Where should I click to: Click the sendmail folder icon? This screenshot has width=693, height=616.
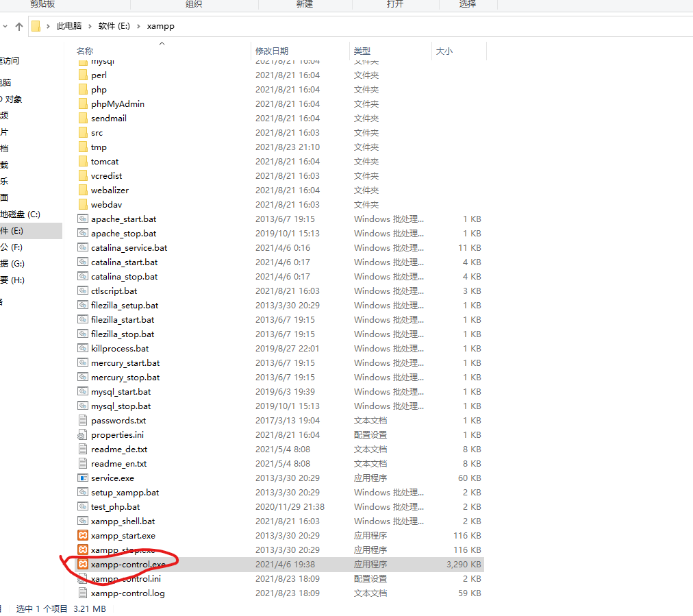click(x=83, y=118)
